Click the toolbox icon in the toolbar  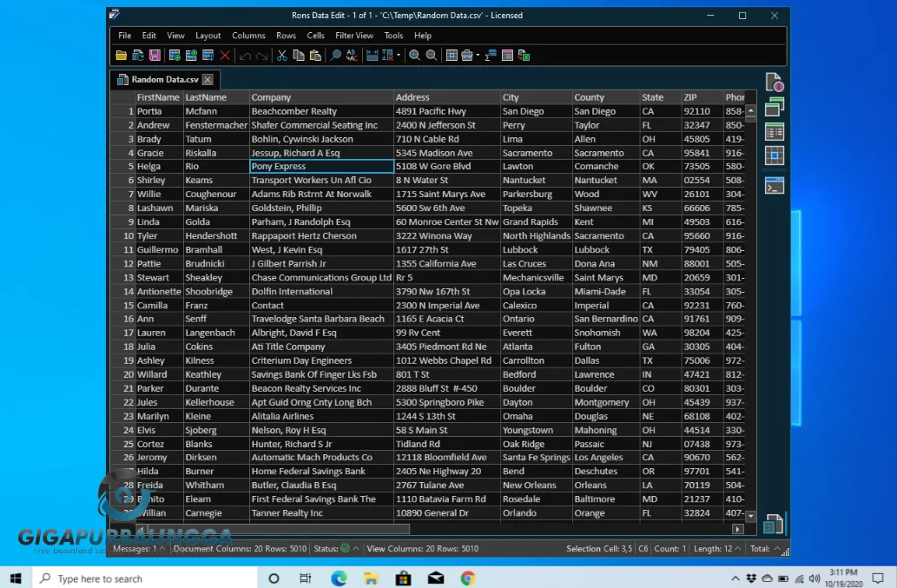click(467, 56)
